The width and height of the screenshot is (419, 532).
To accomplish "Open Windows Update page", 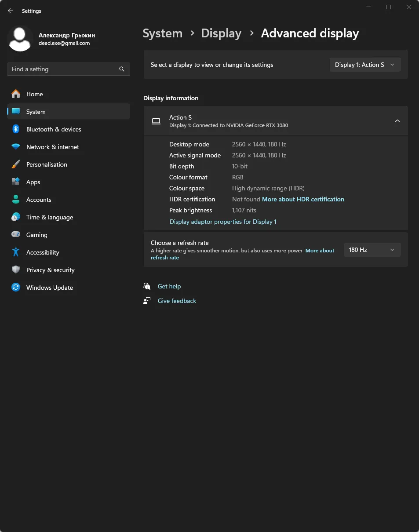I will (49, 288).
